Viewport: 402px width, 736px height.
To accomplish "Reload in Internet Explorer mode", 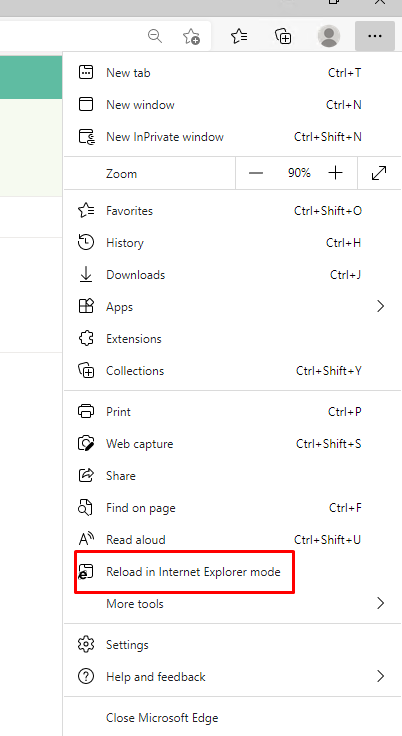I will [x=232, y=572].
